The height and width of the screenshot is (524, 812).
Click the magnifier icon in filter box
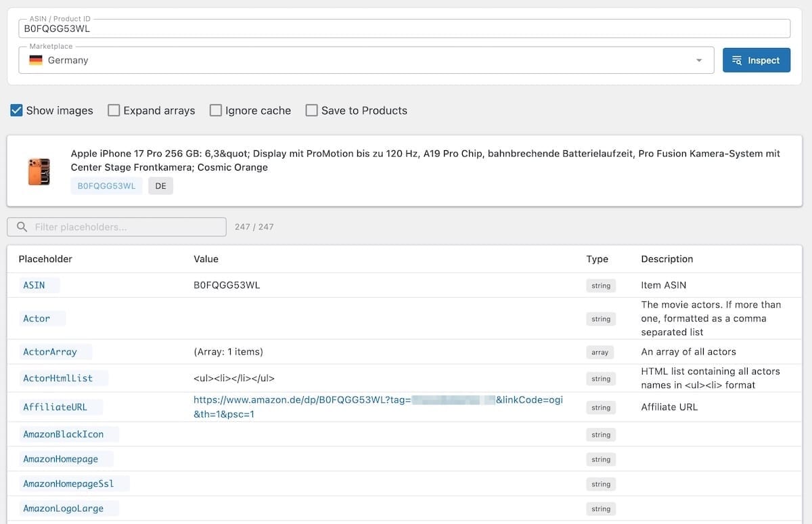[22, 227]
